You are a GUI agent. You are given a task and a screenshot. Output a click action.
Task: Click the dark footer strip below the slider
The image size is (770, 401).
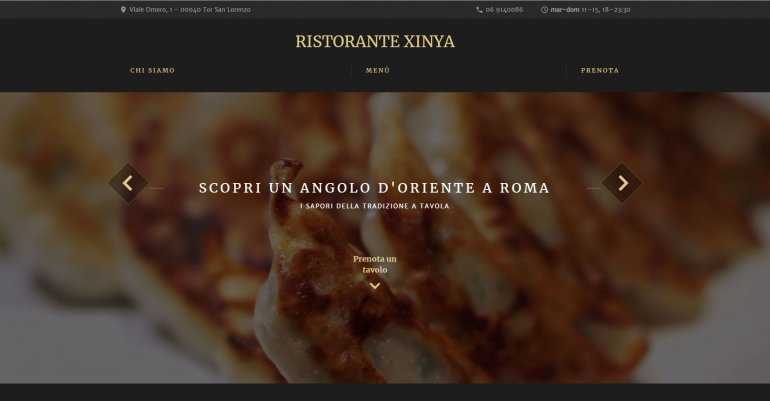[385, 392]
